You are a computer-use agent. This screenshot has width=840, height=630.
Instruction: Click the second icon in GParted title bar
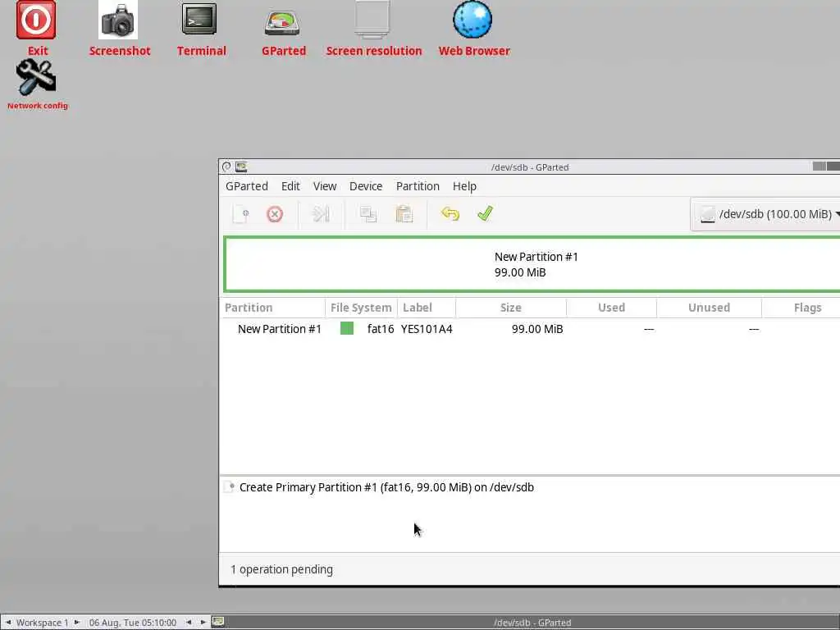[241, 167]
